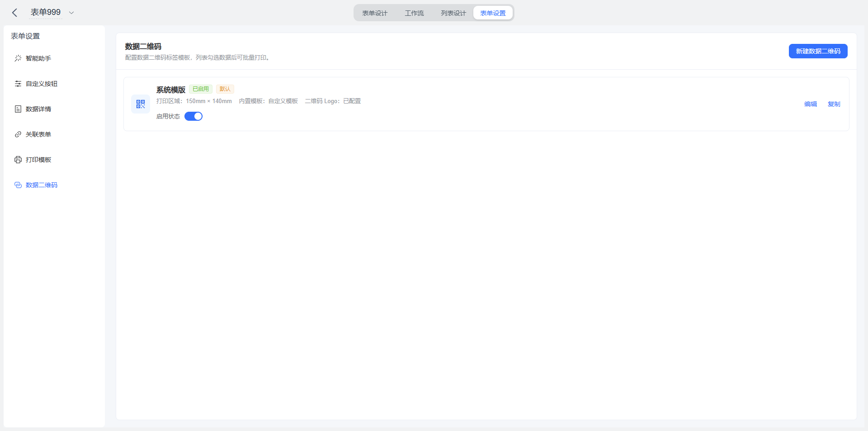
Task: Click the 编辑 link for 系统模版
Action: click(x=811, y=104)
